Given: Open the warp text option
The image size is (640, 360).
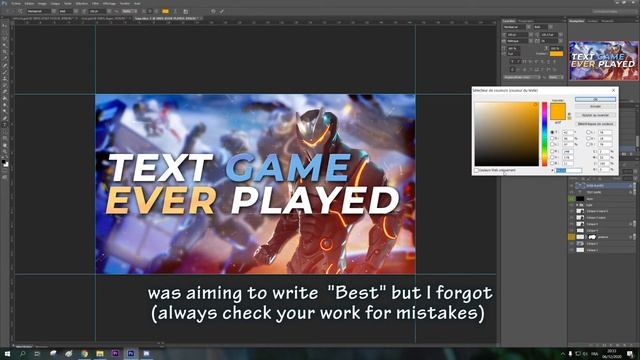Looking at the screenshot, I should point(176,11).
